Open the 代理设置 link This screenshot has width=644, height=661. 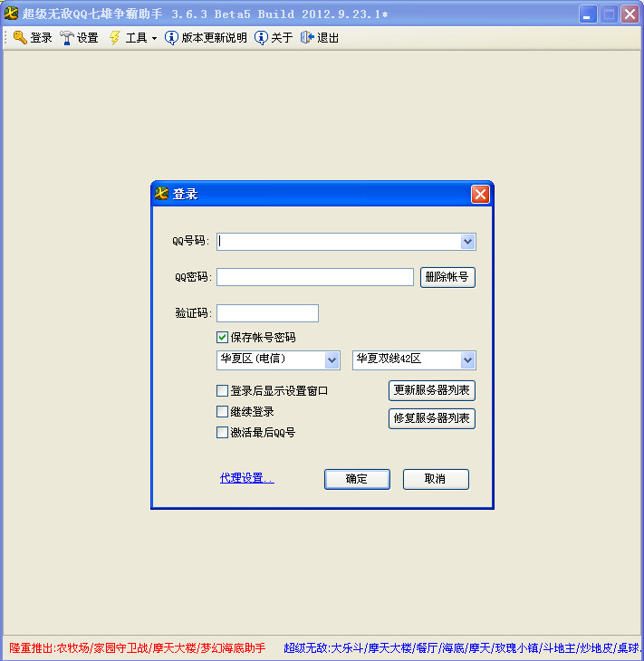247,478
